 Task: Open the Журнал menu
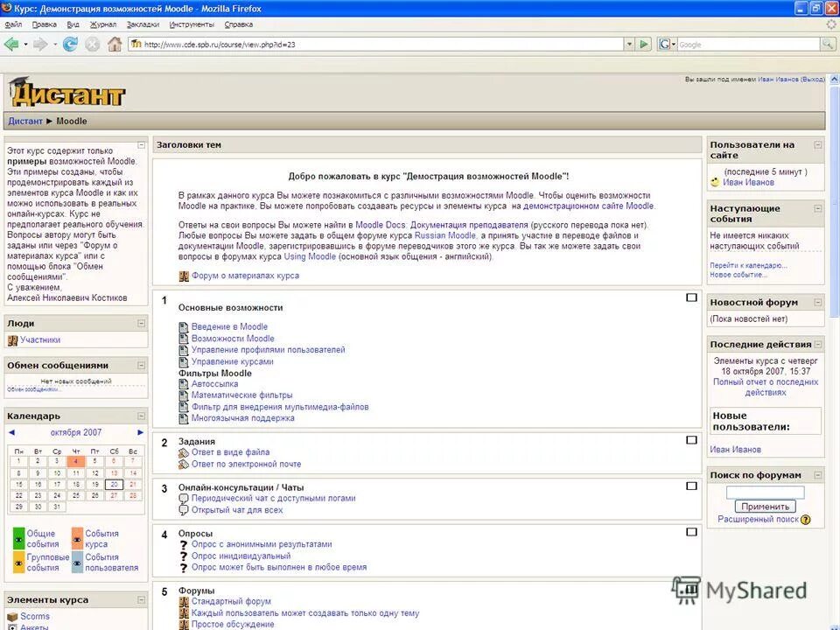point(103,24)
